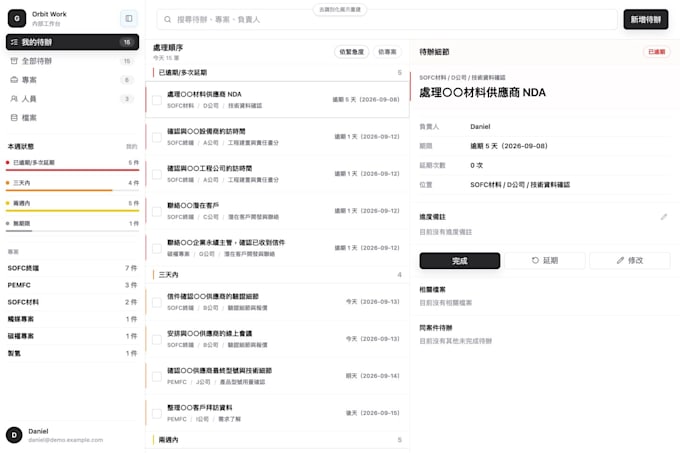Viewport: 680px width, 453px height.
Task: Click the red 已逾期 badge in the details header
Action: coord(657,52)
